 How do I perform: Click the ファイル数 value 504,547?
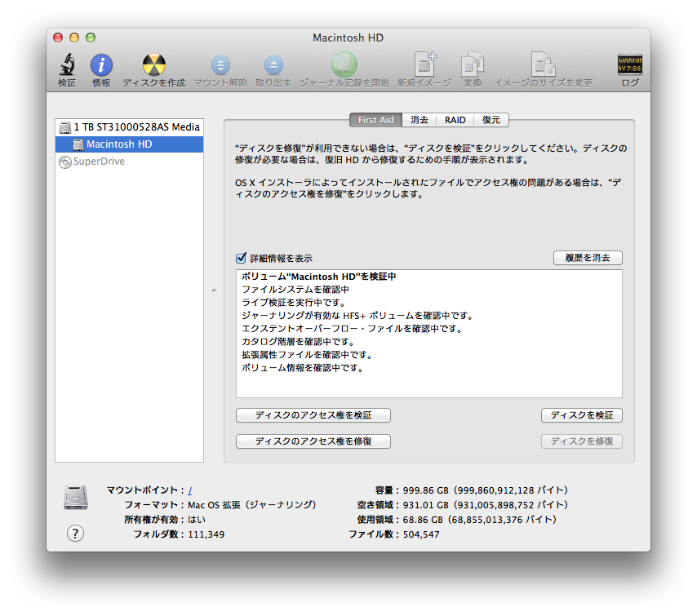point(421,534)
